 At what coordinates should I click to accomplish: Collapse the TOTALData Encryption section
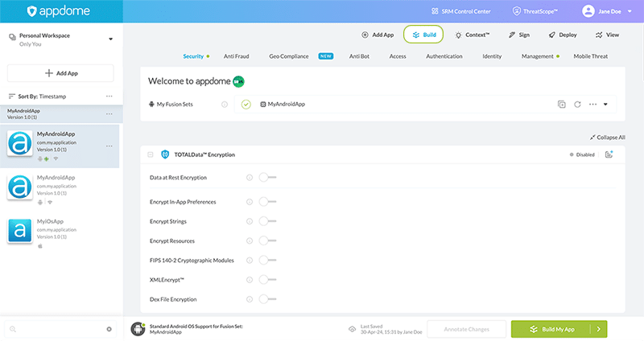pos(151,154)
